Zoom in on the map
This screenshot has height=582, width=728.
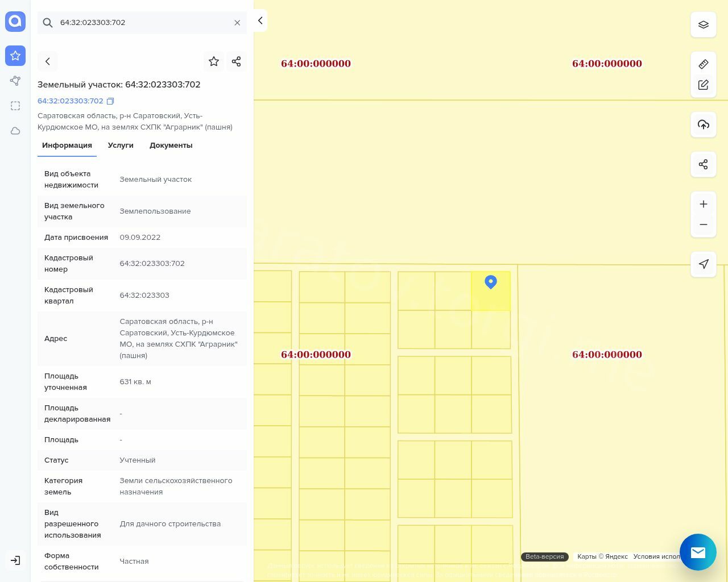pyautogui.click(x=703, y=204)
